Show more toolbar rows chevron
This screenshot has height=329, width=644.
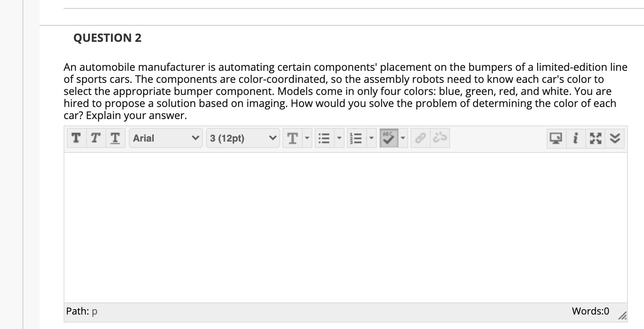tap(615, 138)
